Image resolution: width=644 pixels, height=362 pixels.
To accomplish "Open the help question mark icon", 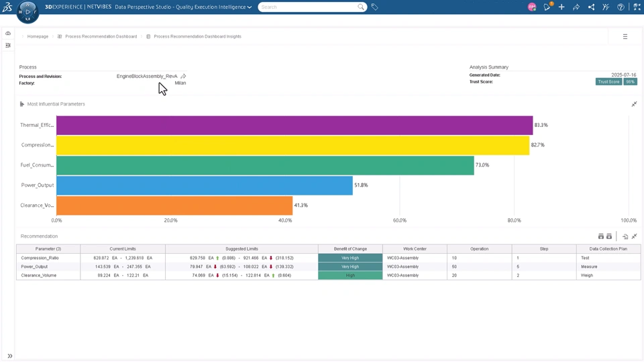I will tap(621, 7).
